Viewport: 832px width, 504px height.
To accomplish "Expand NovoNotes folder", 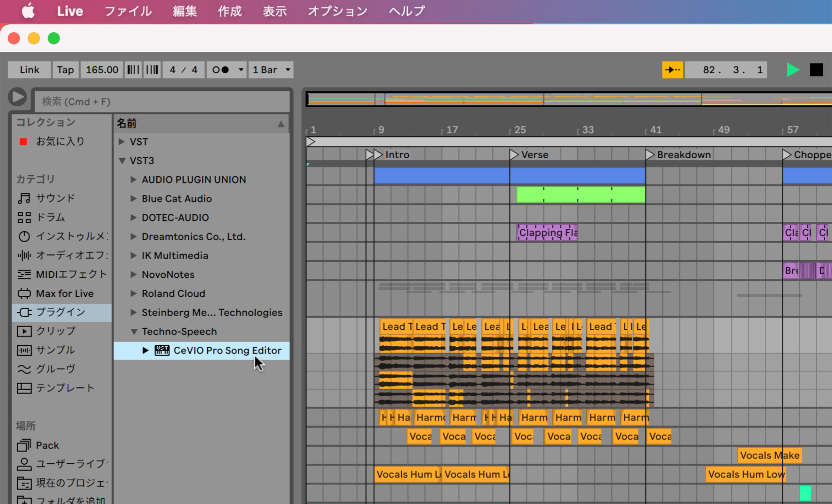I will (133, 274).
